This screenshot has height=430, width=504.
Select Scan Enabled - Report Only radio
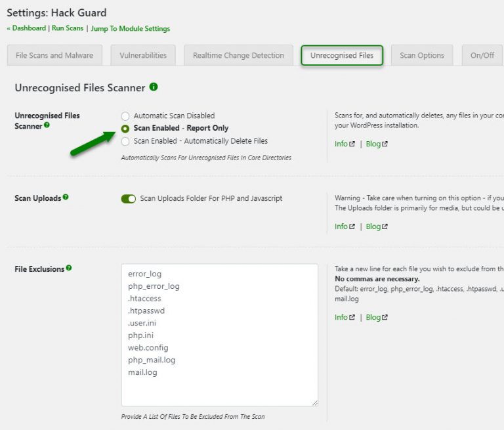(x=125, y=129)
